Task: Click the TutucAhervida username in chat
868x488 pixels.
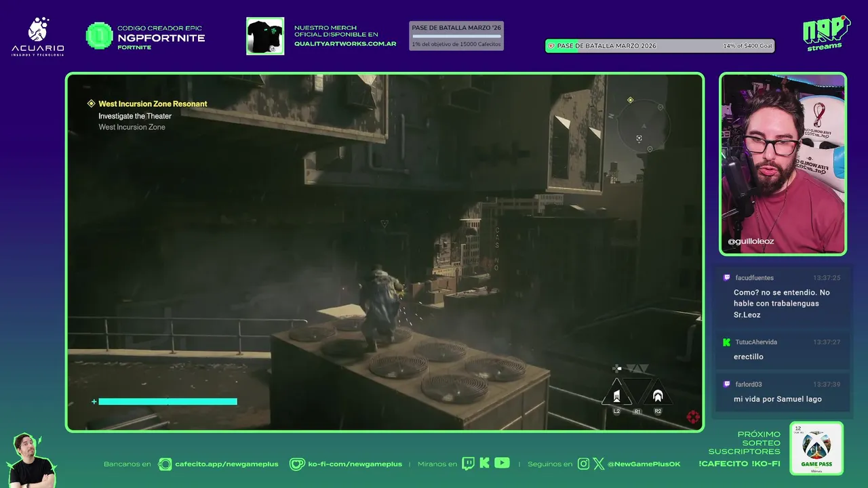Action: (x=756, y=342)
